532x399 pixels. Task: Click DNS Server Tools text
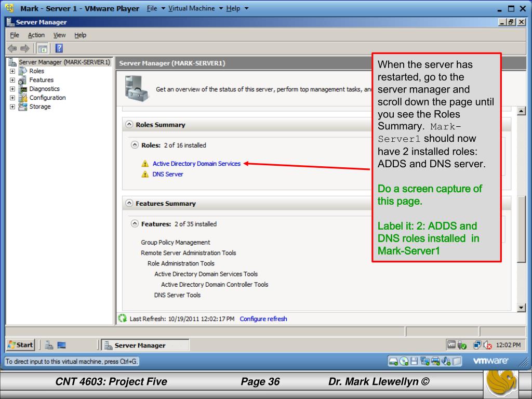coord(177,295)
